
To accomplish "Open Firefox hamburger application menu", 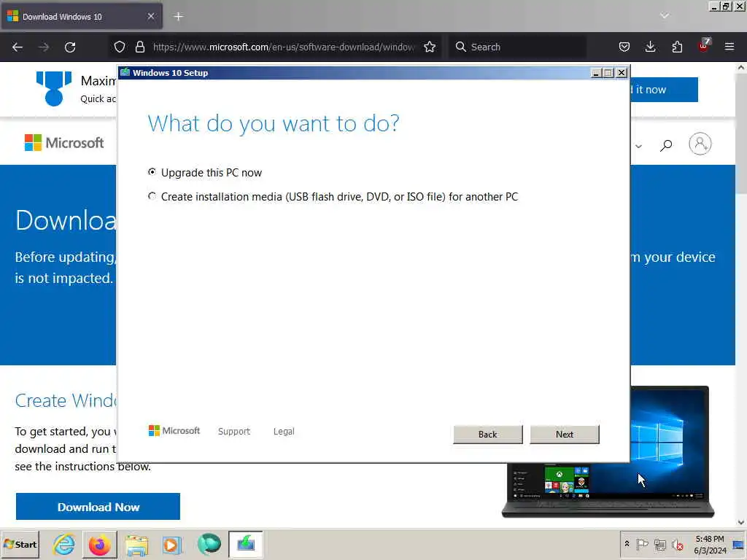I will pyautogui.click(x=729, y=47).
